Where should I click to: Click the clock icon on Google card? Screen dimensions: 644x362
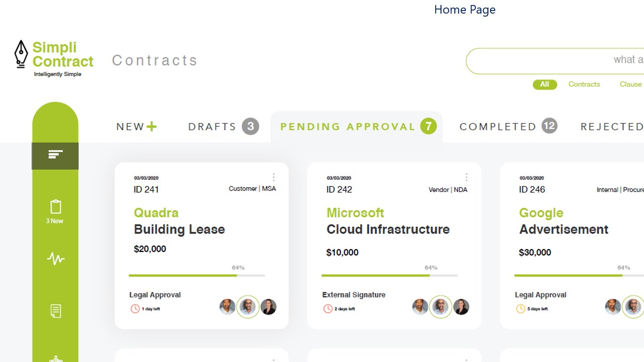(521, 309)
